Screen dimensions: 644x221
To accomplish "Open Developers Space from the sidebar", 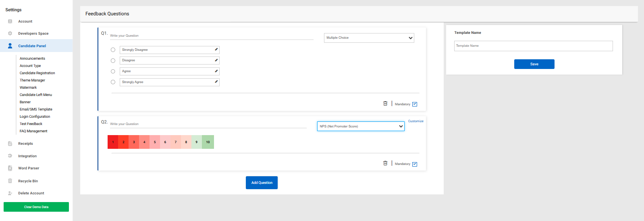I will (x=33, y=33).
